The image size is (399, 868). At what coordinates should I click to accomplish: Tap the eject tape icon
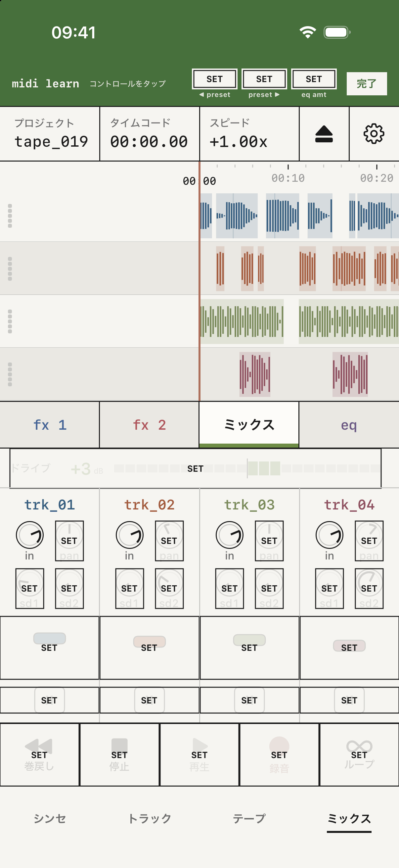[324, 134]
